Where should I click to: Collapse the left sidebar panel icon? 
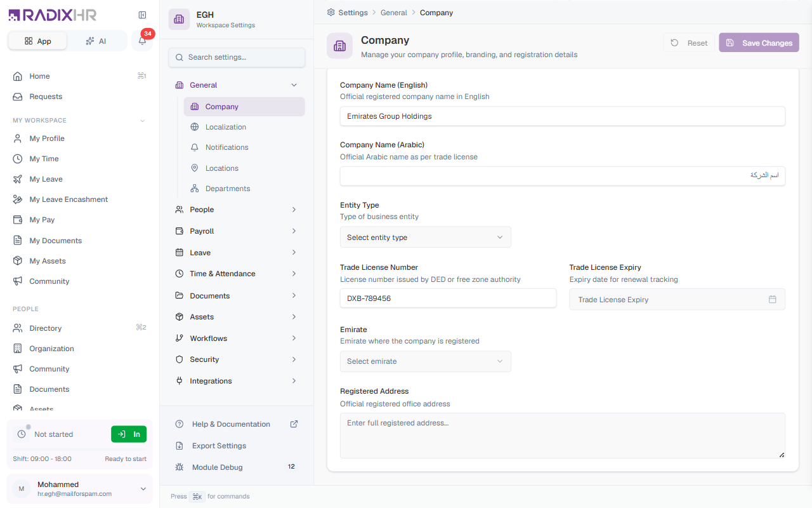pos(142,15)
